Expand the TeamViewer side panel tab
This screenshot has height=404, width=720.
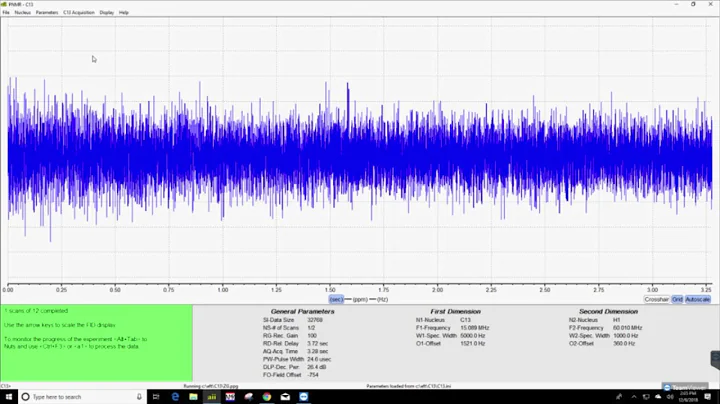[715, 360]
